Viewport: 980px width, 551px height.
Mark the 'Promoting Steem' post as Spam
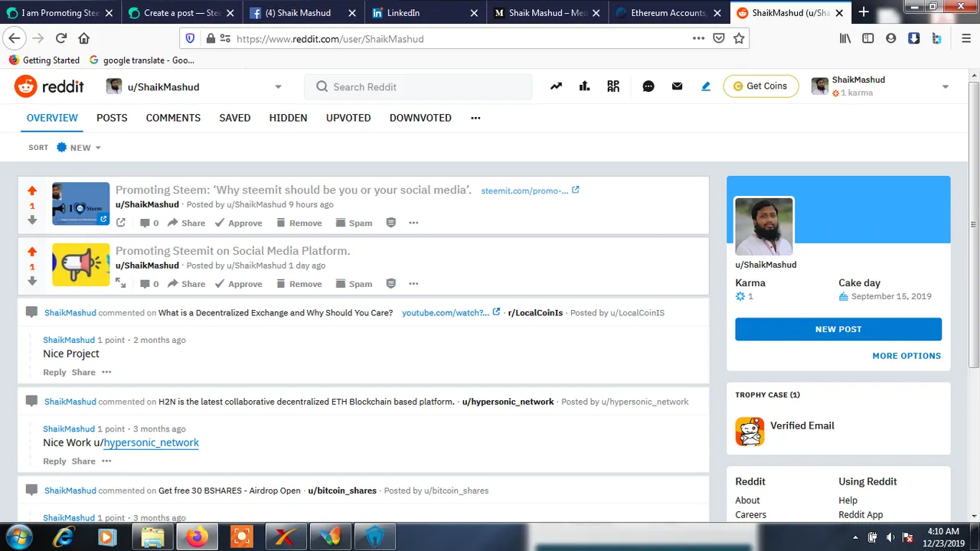354,223
